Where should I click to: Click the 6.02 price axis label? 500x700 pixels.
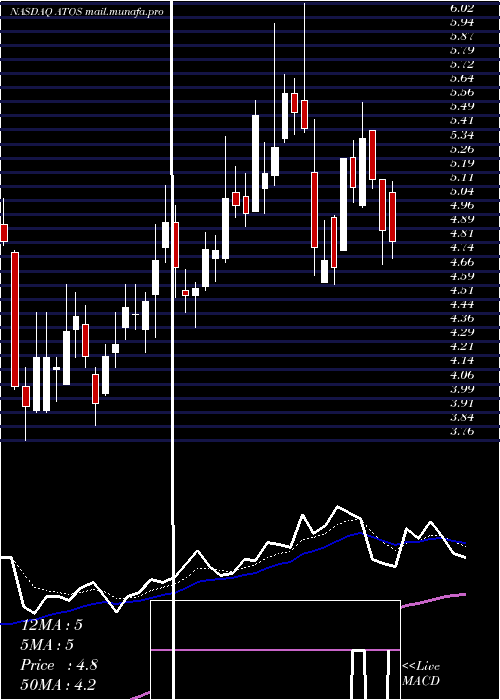tap(462, 8)
